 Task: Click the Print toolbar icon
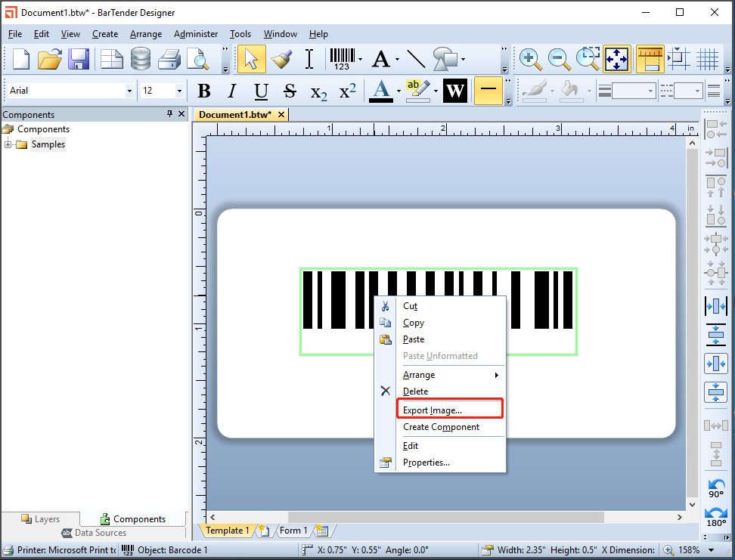pos(169,59)
